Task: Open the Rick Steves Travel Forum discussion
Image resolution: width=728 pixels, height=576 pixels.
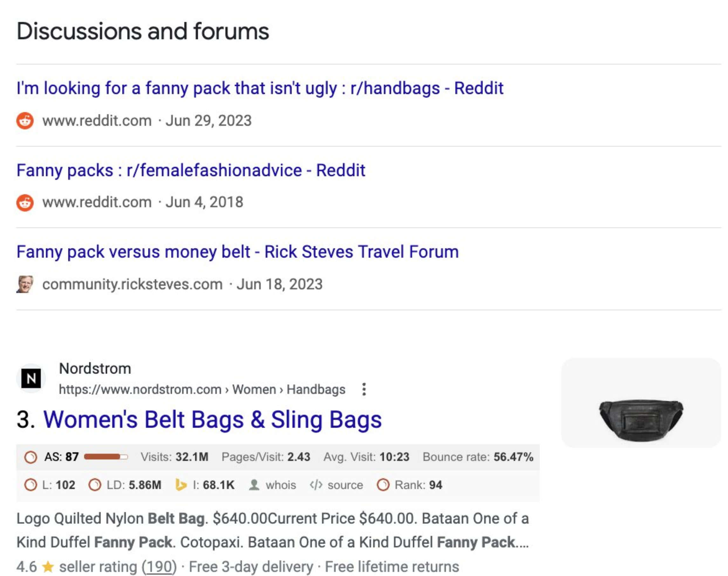Action: click(238, 252)
